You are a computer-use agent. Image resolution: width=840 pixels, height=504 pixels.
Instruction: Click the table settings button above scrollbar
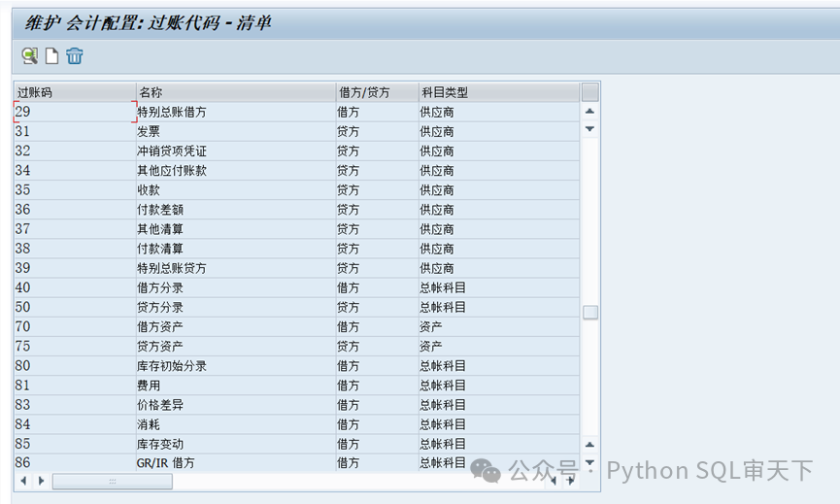(x=589, y=92)
